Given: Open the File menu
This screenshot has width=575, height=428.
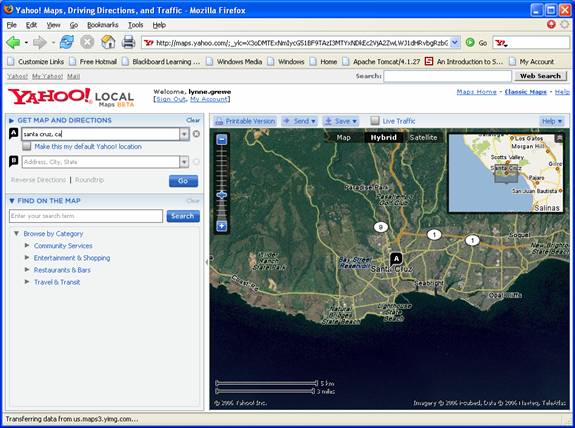Looking at the screenshot, I should tap(12, 25).
